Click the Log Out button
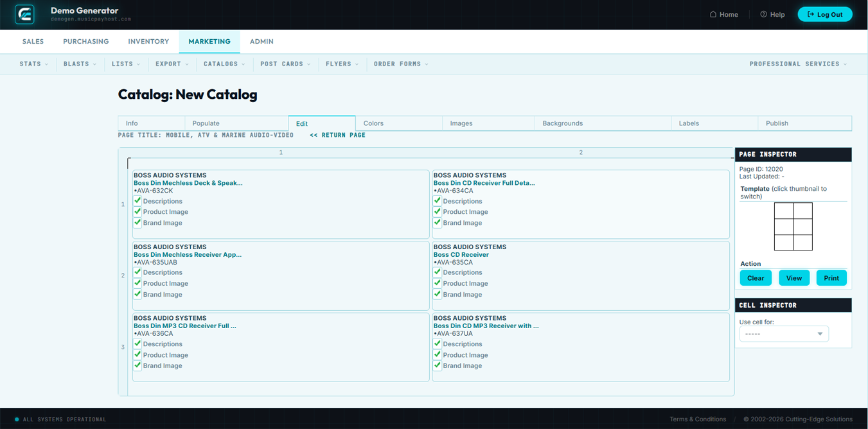Image resolution: width=868 pixels, height=429 pixels. point(825,14)
